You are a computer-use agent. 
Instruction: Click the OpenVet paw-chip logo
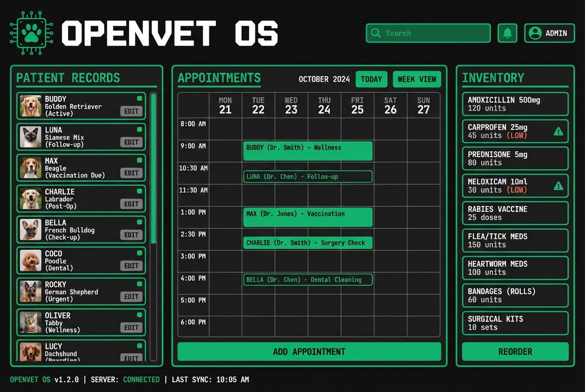click(31, 32)
